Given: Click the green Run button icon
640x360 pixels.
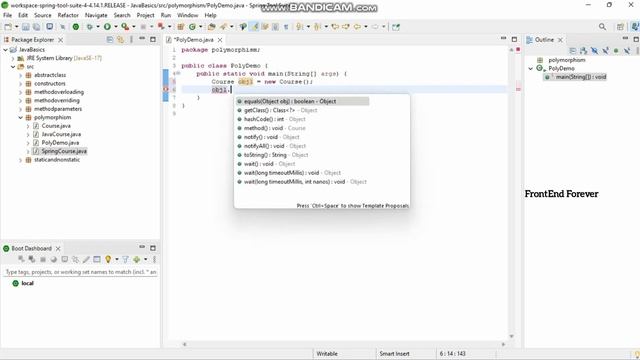Looking at the screenshot, I should 107,27.
